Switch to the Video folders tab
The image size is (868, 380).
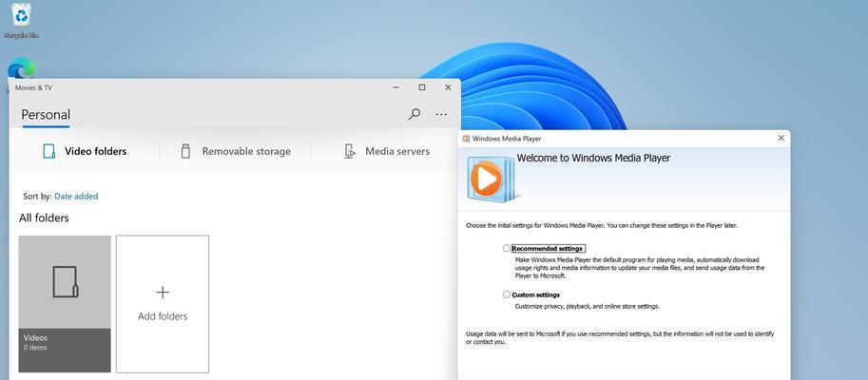[x=85, y=151]
